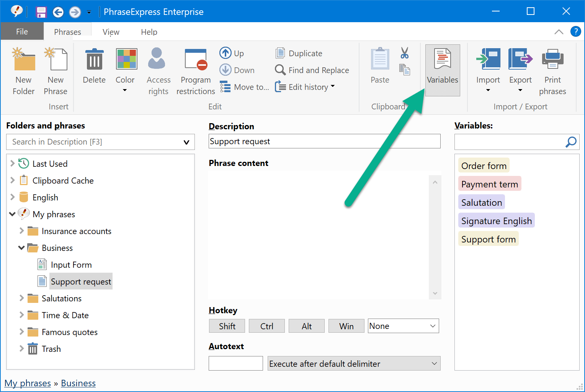Screen dimensions: 585x392
Task: Expand the English folder
Action: [12, 197]
